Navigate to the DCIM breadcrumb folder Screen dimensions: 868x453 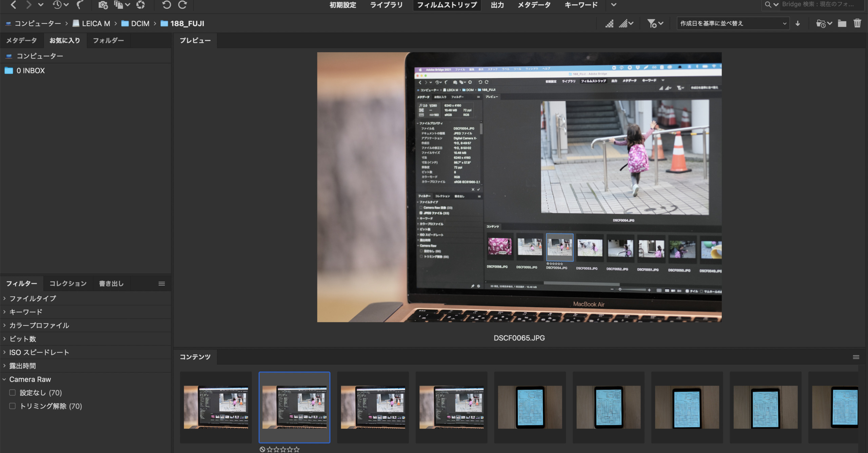[x=140, y=23]
